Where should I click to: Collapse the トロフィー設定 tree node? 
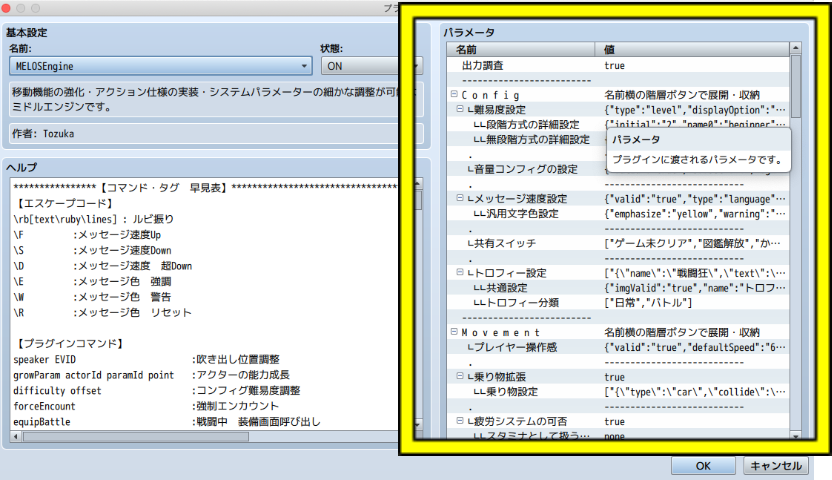click(x=461, y=273)
